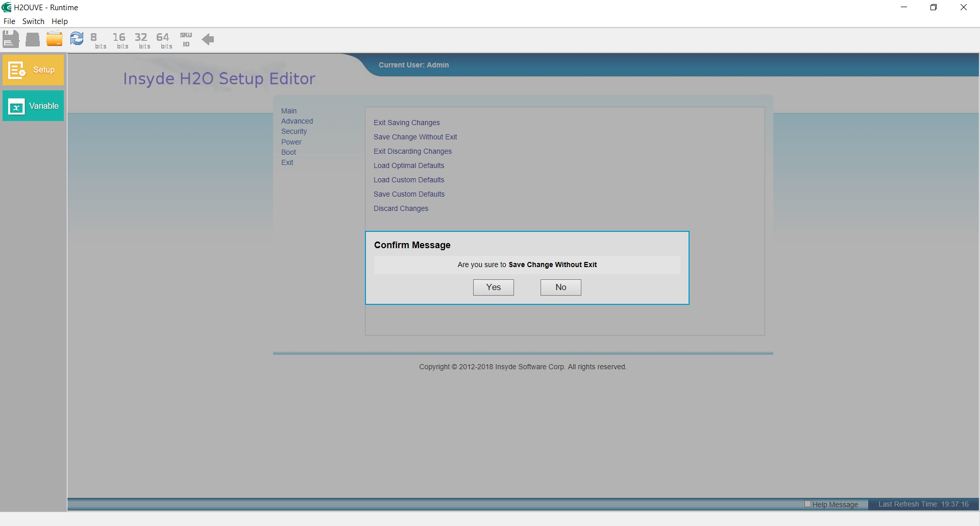Click the Insyde H2O Setup Editor title

tap(219, 79)
